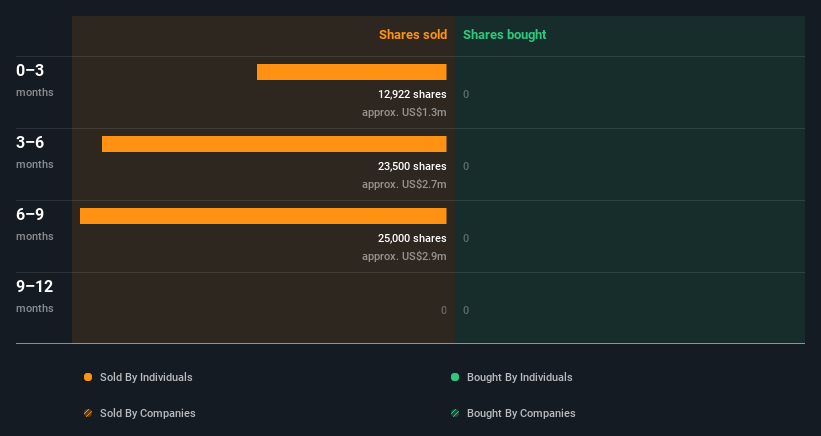
Task: Select the Shares sold column header
Action: coord(413,35)
